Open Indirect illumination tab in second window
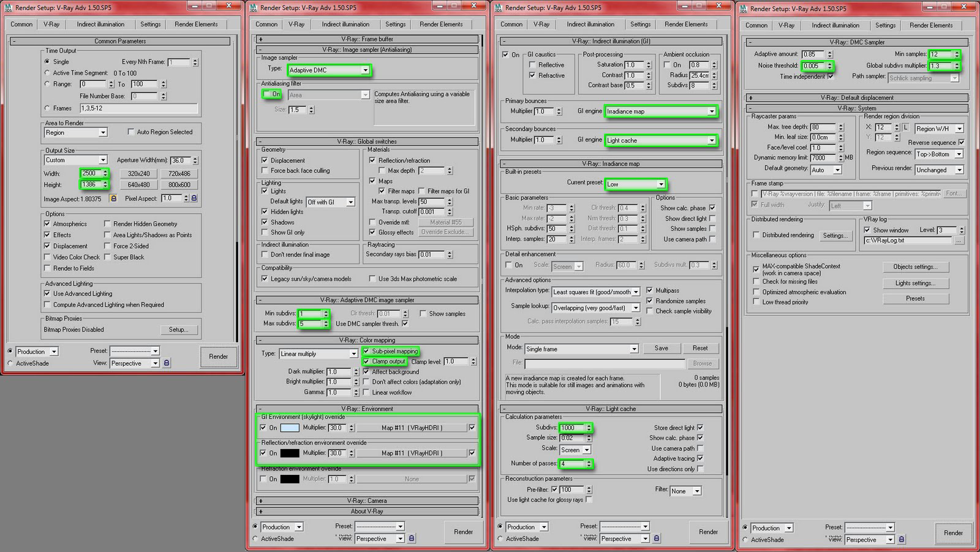This screenshot has height=552, width=980. pyautogui.click(x=345, y=24)
